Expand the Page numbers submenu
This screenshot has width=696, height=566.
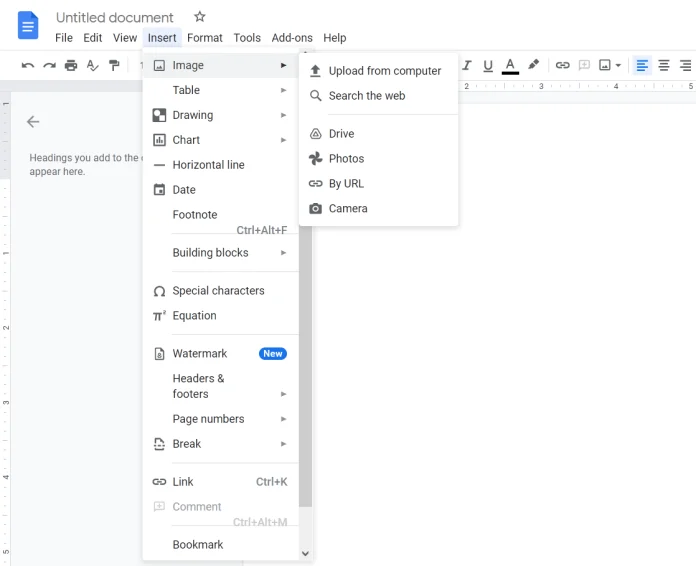click(220, 419)
